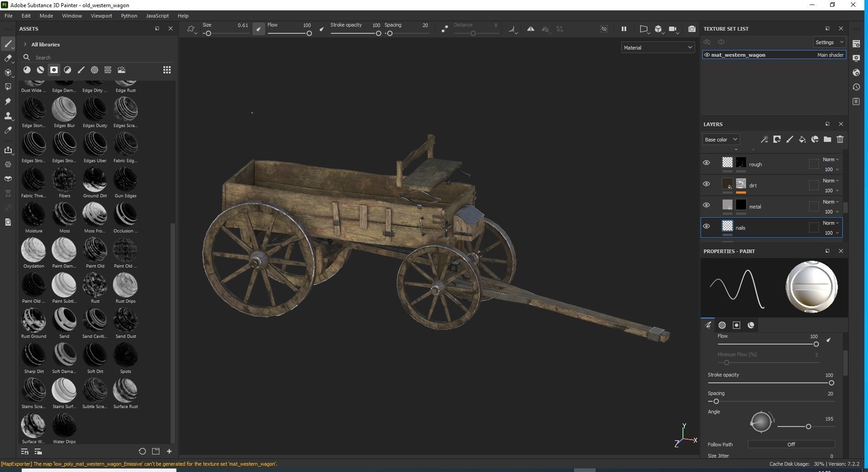This screenshot has width=868, height=472.
Task: Open the Base color channel dropdown
Action: [x=721, y=140]
